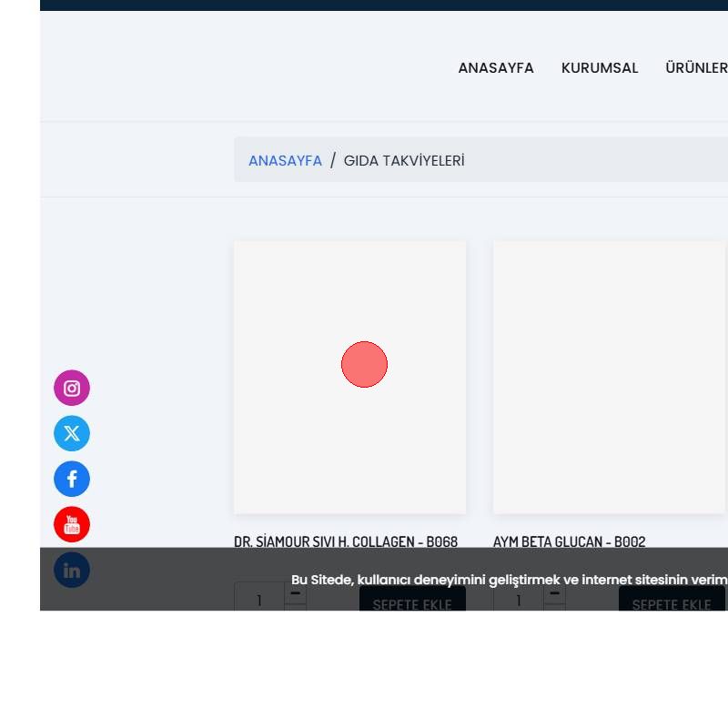This screenshot has width=728, height=728.
Task: Click the AYM BETA GLUCAN - B002 title
Action: (x=570, y=541)
